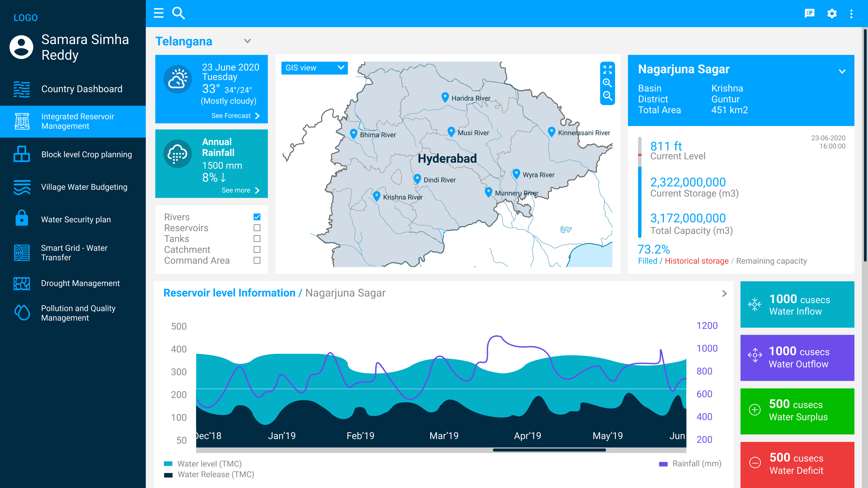Viewport: 868px width, 488px height.
Task: Go to Country Dashboard menu item
Action: pyautogui.click(x=82, y=89)
